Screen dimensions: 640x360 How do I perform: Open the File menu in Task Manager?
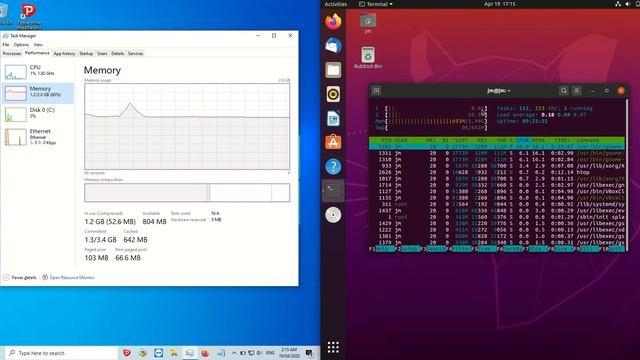pyautogui.click(x=6, y=44)
